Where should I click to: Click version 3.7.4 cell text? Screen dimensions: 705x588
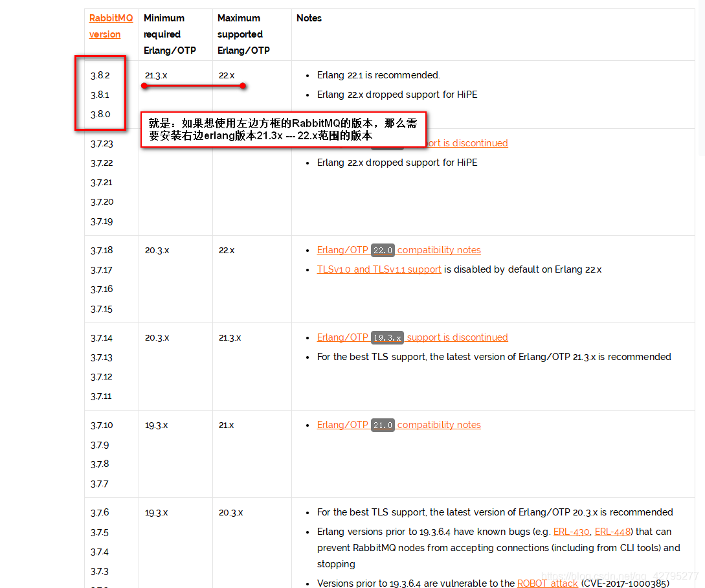point(99,552)
